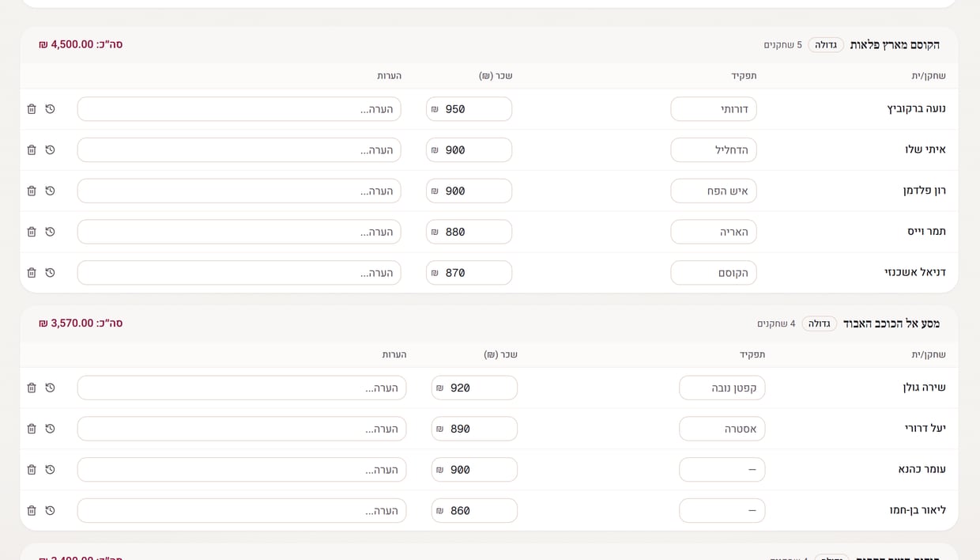Delete the row for דניאל אשכנזי

(x=32, y=273)
